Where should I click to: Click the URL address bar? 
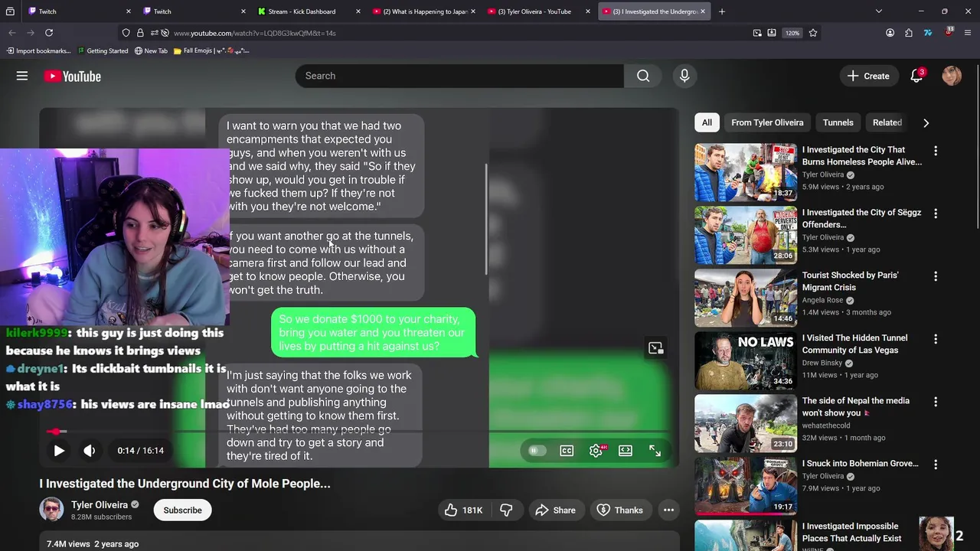point(459,33)
